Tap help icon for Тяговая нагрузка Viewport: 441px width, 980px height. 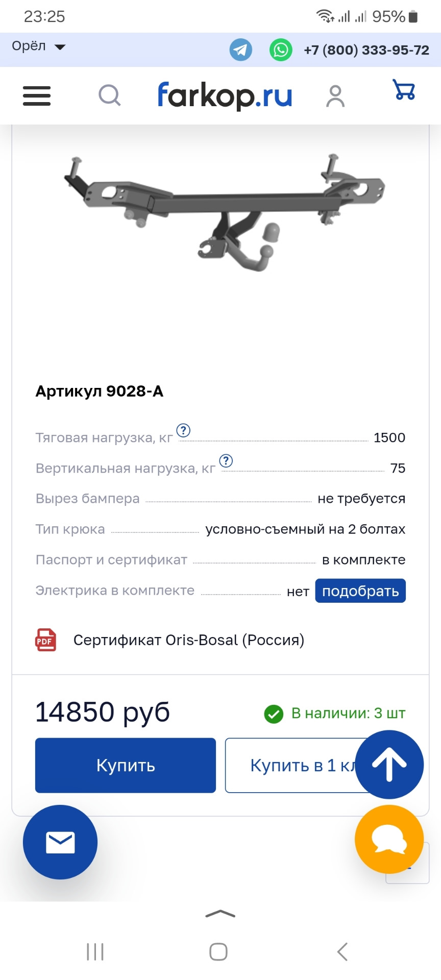(x=183, y=430)
